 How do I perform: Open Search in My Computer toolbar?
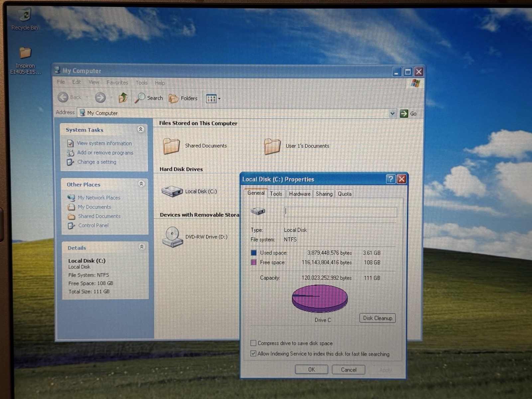[149, 98]
